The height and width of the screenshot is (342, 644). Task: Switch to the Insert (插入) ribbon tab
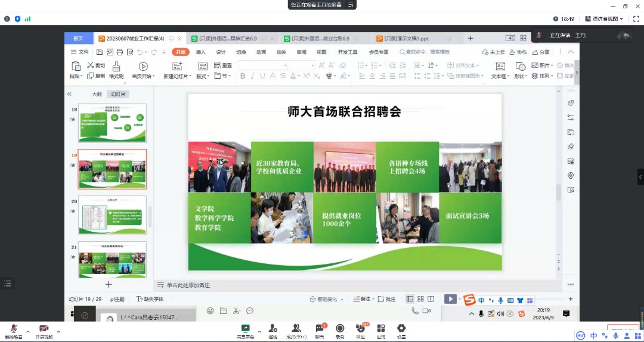201,52
